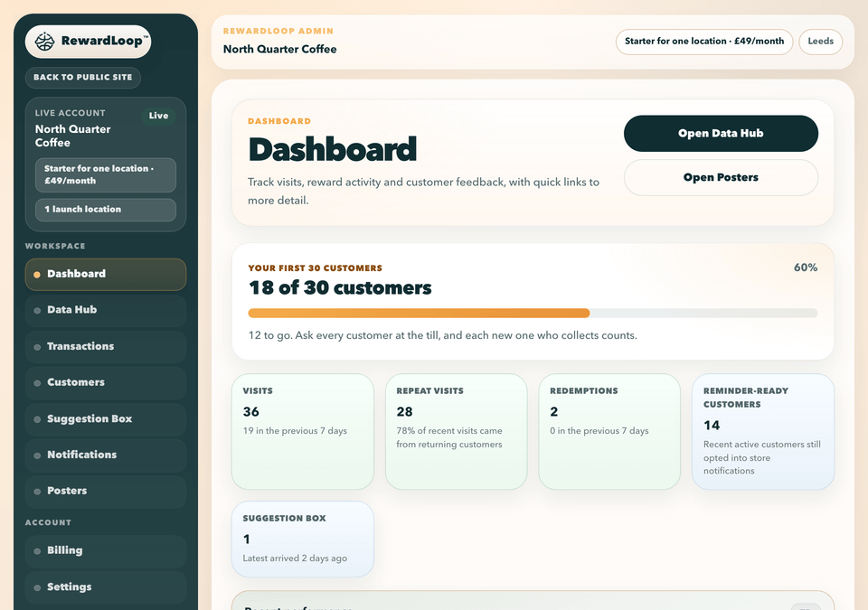Screen dimensions: 868x610
Task: Go to Notifications
Action: pyautogui.click(x=106, y=455)
